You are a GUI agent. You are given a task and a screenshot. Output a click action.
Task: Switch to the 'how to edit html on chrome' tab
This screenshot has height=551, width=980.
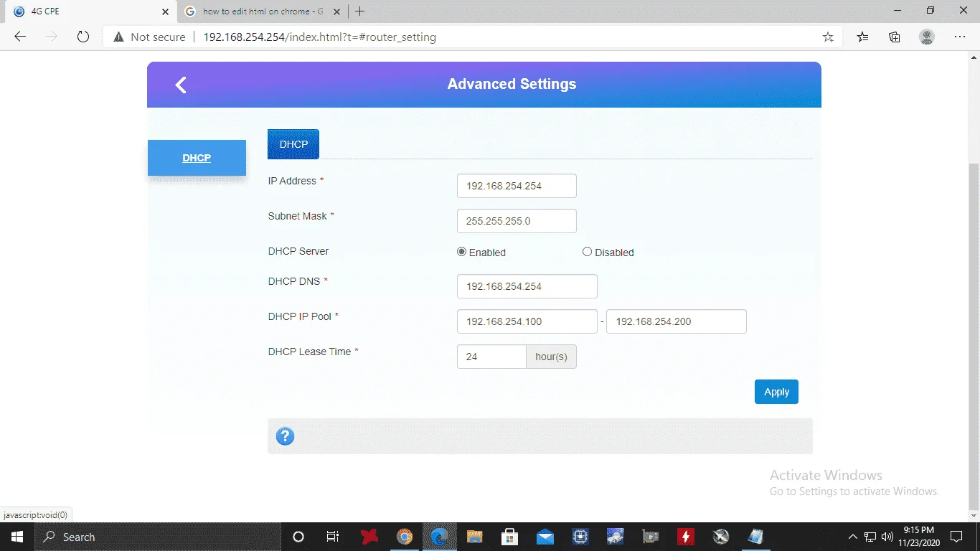tap(262, 11)
